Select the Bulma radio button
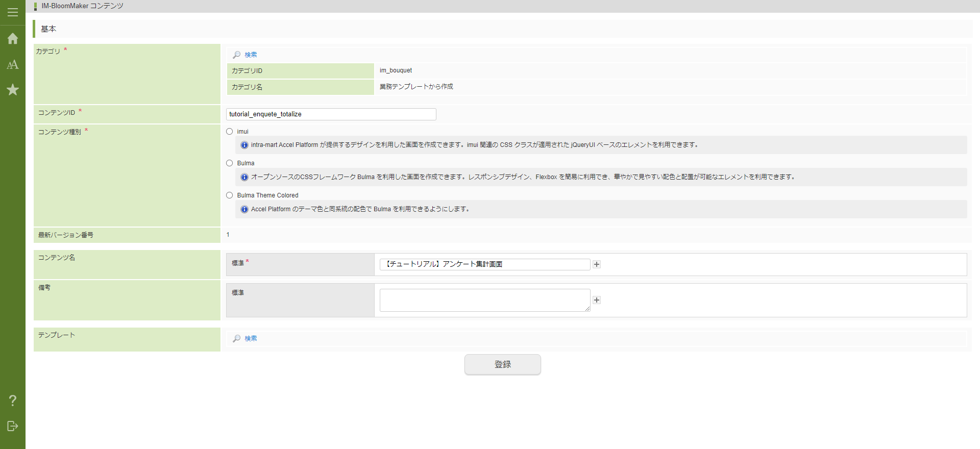This screenshot has width=980, height=449. pyautogui.click(x=230, y=163)
